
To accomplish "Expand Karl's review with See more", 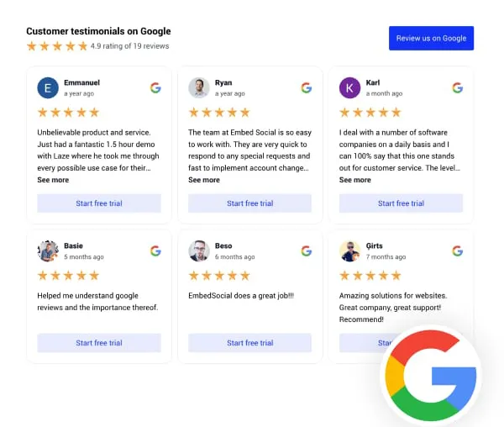I will tap(354, 180).
